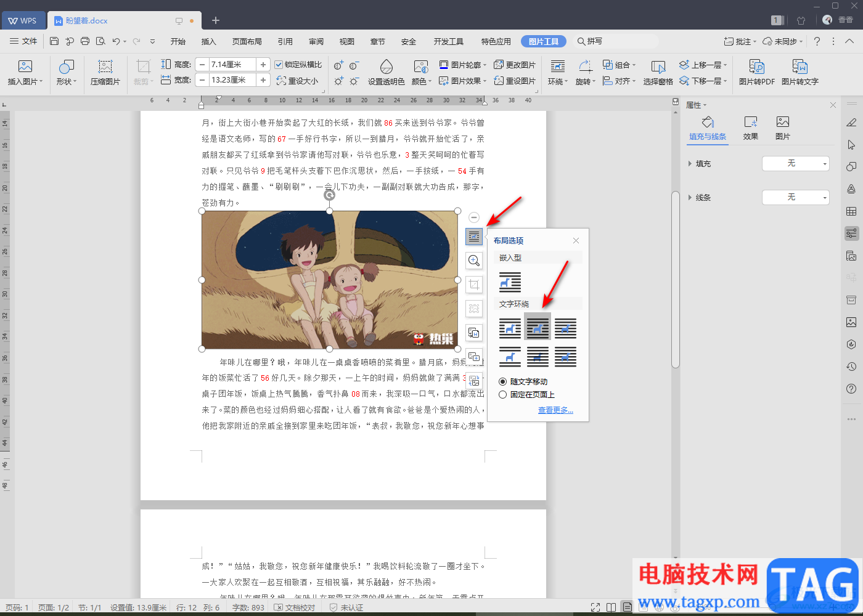863x616 pixels.
Task: Click Comments (批注) button at top right
Action: [x=740, y=41]
